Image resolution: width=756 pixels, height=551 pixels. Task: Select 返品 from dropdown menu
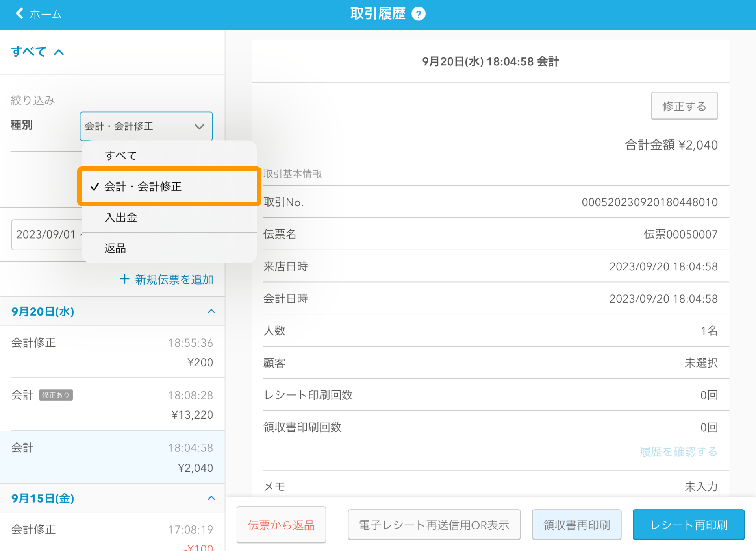115,248
